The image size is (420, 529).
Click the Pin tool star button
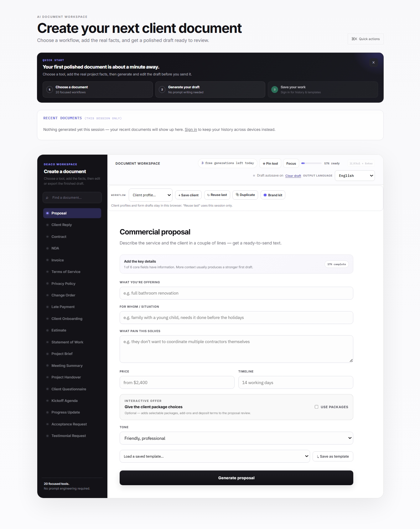point(270,163)
